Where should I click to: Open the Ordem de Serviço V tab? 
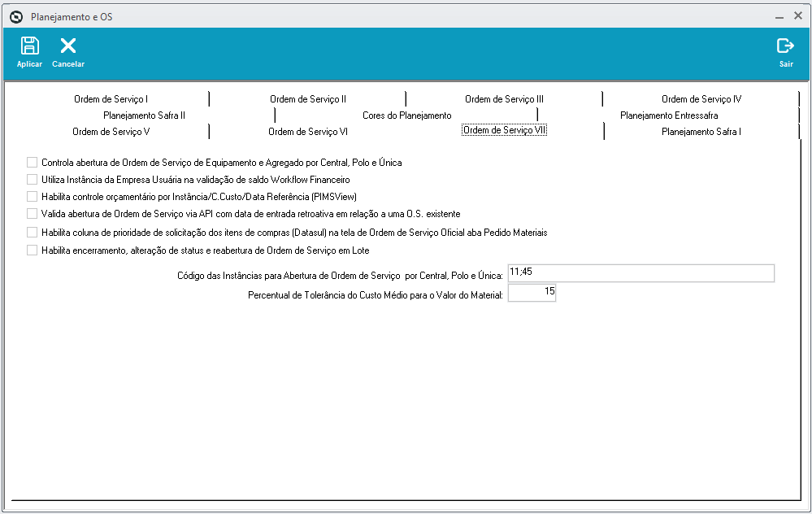[111, 132]
